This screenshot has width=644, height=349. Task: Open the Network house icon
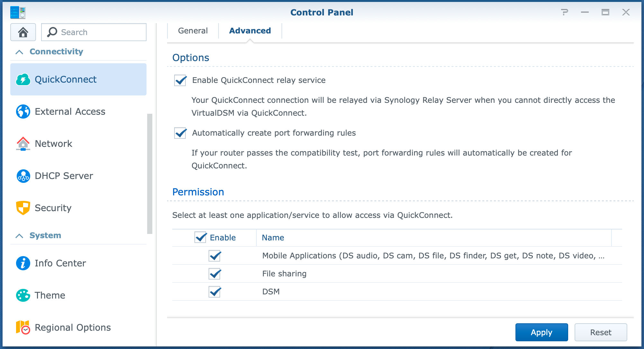23,144
